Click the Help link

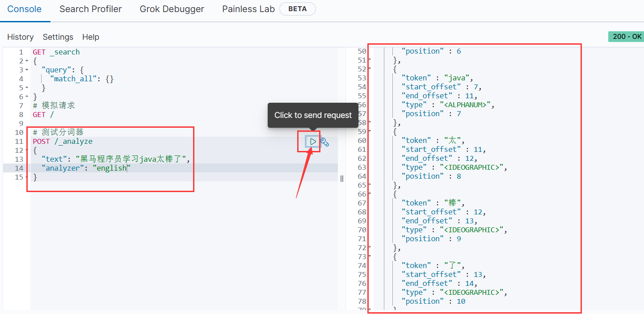91,37
